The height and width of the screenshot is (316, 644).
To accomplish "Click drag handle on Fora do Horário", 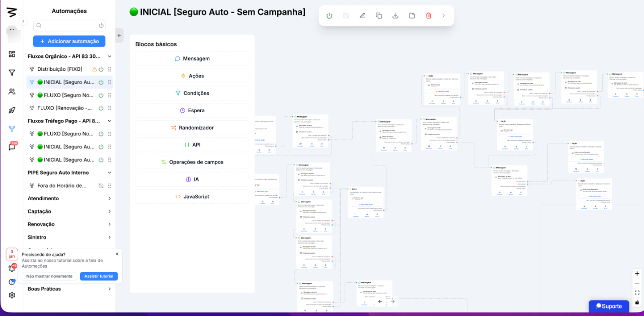I will 109,186.
